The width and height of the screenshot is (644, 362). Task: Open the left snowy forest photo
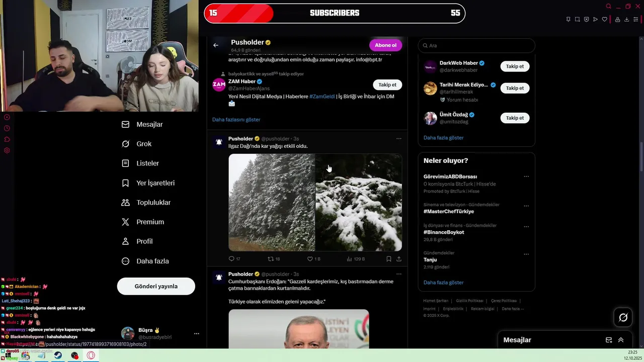272,202
